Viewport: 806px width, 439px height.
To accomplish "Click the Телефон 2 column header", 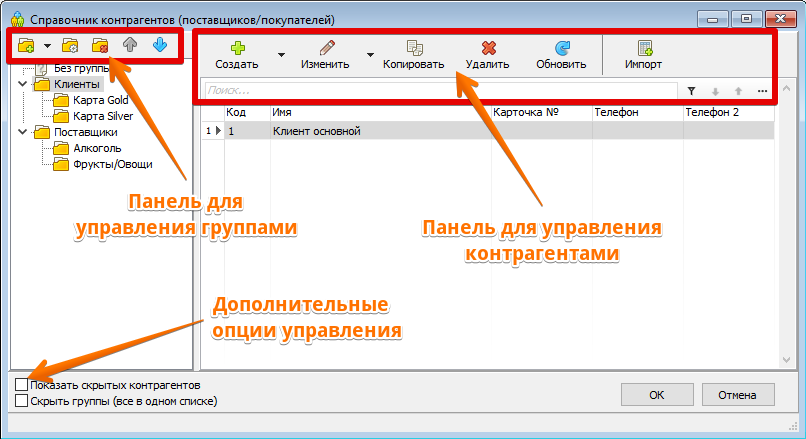I will pyautogui.click(x=729, y=112).
